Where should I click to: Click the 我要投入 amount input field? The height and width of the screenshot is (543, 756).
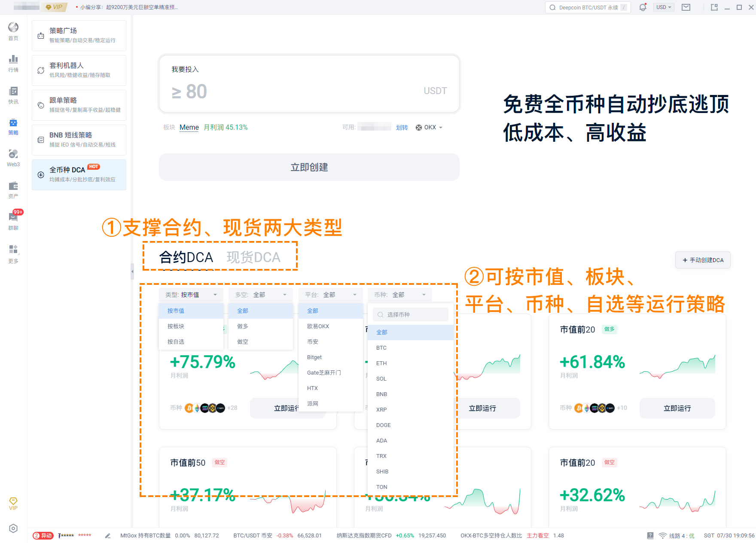pyautogui.click(x=309, y=84)
